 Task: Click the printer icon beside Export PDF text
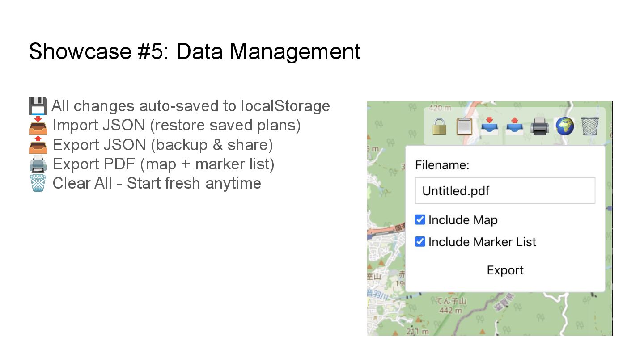(x=38, y=164)
